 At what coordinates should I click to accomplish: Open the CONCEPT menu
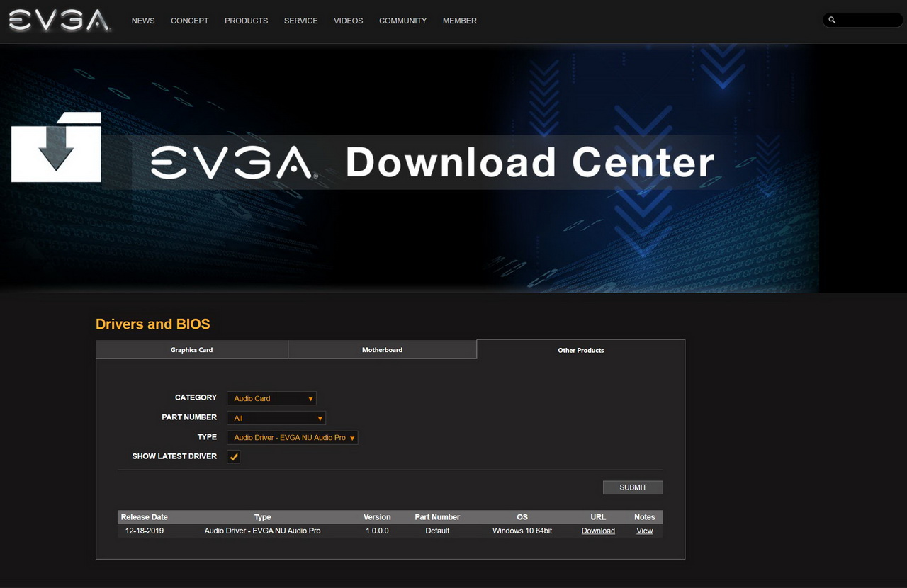point(190,21)
